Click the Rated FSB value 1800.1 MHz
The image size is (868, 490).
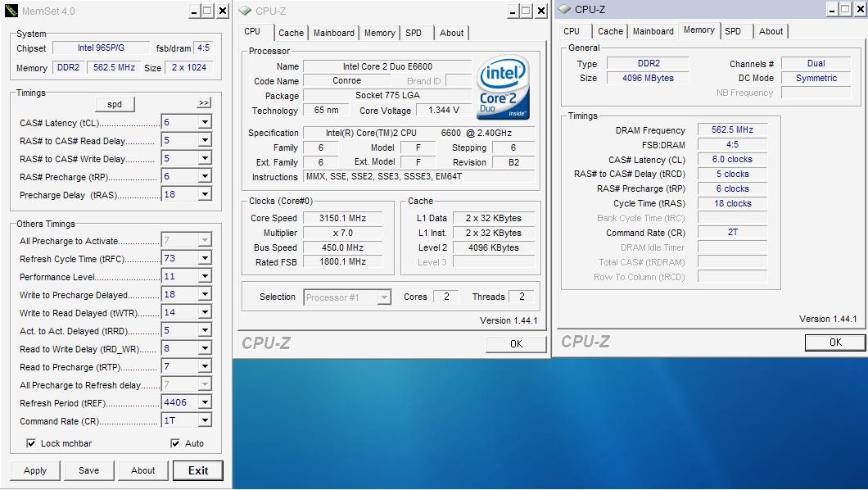pyautogui.click(x=342, y=262)
